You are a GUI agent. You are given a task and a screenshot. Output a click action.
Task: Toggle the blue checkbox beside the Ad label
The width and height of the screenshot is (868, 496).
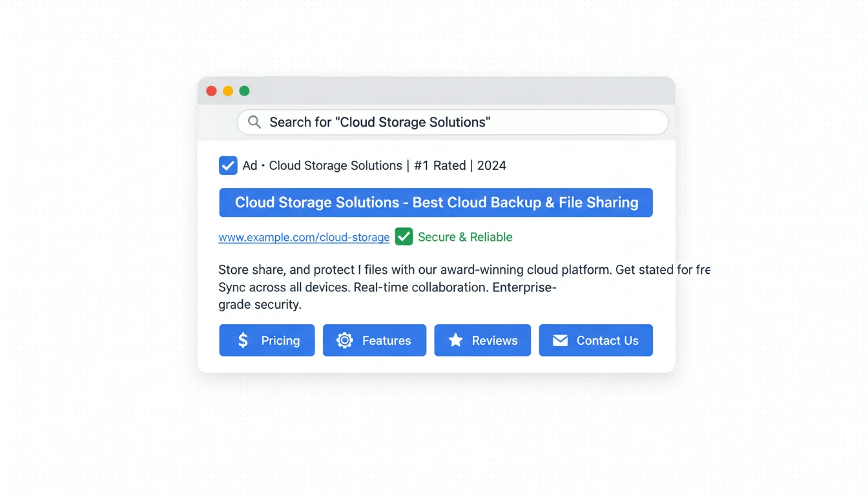(x=228, y=165)
